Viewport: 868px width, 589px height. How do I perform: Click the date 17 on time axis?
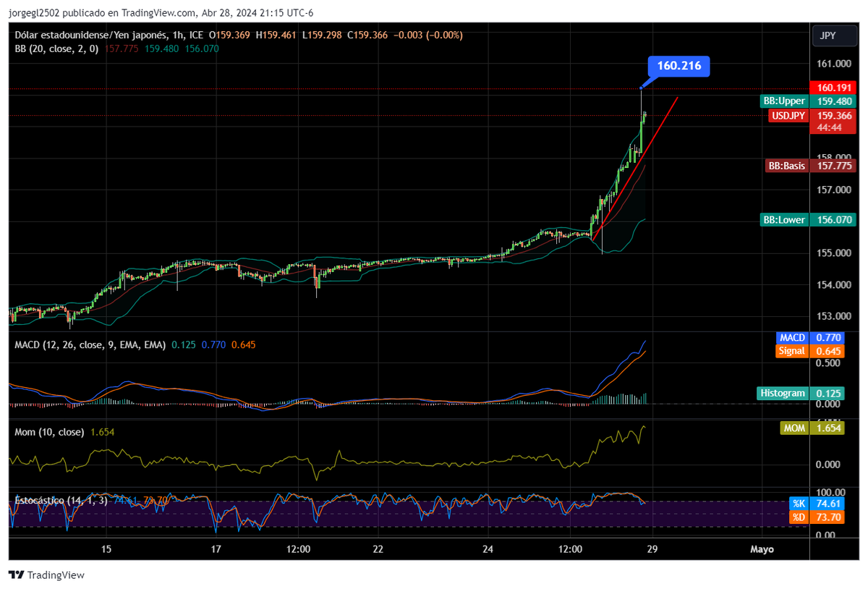click(215, 549)
